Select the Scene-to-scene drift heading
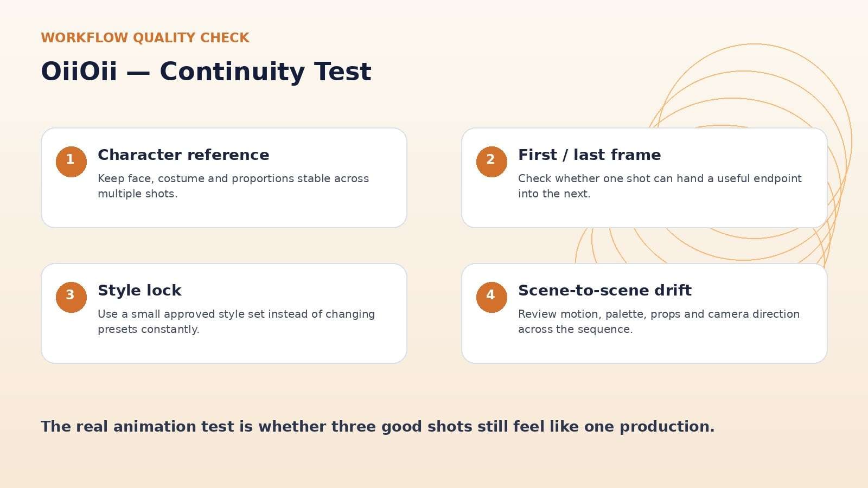 pos(605,291)
